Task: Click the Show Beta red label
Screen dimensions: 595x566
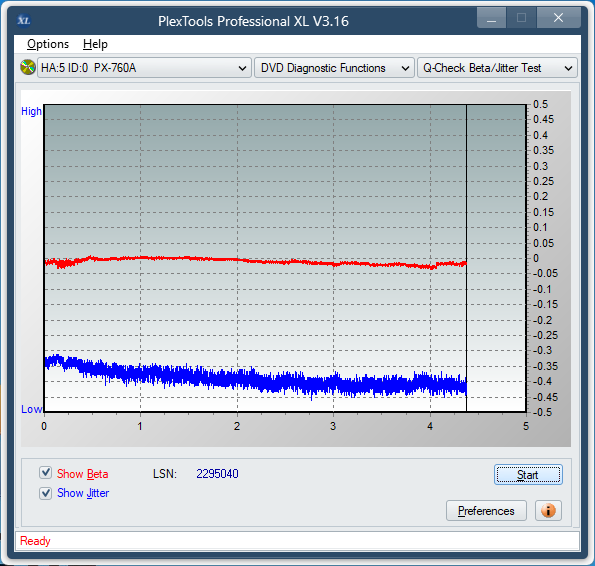Action: tap(82, 474)
